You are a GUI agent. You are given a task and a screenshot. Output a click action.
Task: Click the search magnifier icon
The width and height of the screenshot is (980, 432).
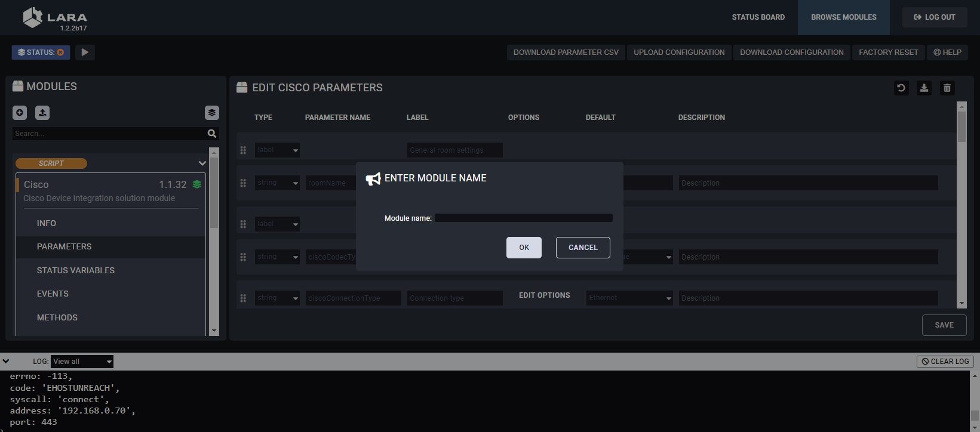[211, 134]
